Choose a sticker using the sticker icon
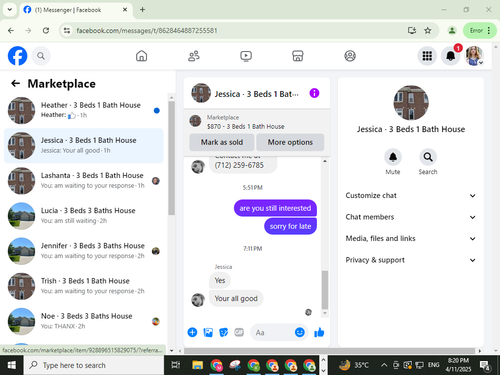This screenshot has height=375, width=500. coord(223,332)
